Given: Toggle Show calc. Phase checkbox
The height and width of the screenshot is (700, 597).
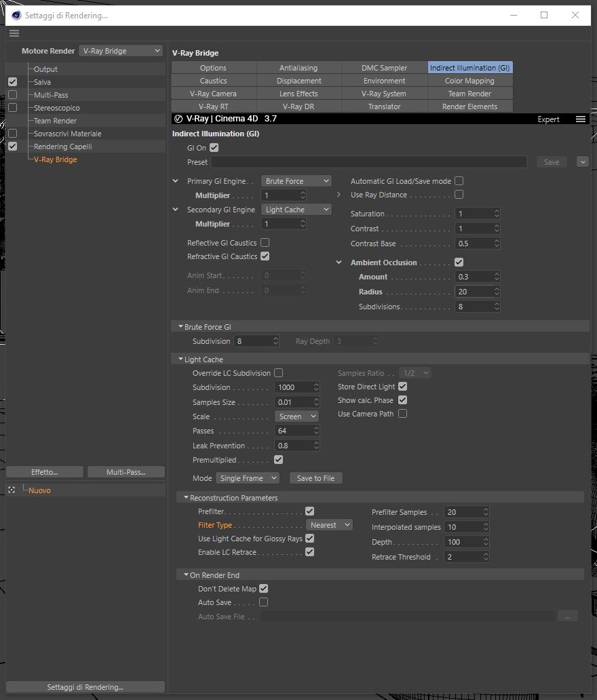Looking at the screenshot, I should coord(402,400).
